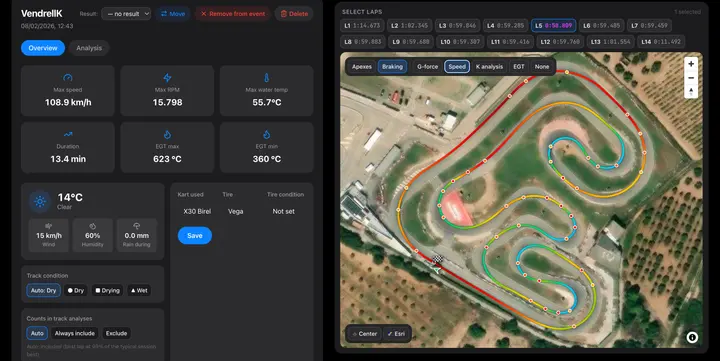Open the Tire condition Not set selector
The height and width of the screenshot is (361, 720).
coord(283,211)
